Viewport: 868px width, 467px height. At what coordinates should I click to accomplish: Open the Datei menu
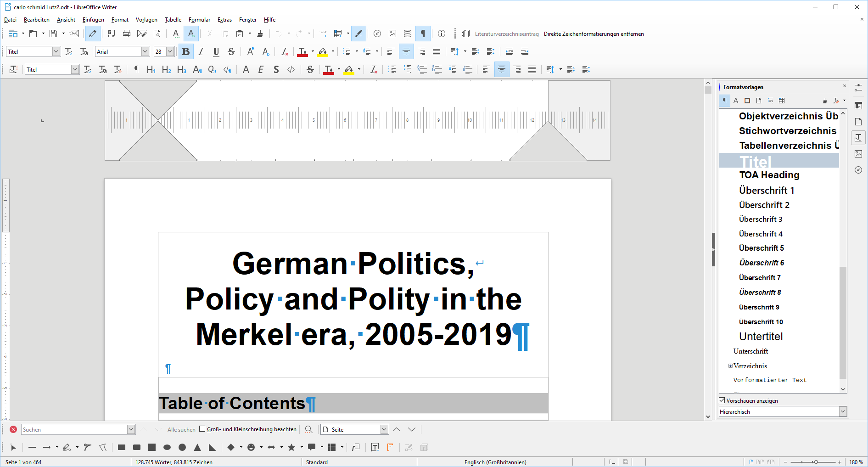pos(10,20)
